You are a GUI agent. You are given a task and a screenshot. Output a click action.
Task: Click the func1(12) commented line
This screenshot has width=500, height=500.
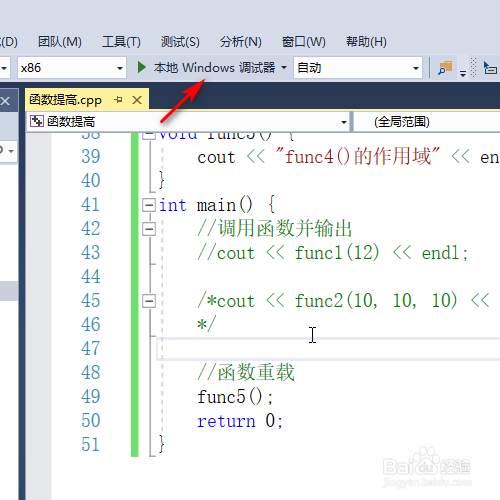click(x=333, y=253)
